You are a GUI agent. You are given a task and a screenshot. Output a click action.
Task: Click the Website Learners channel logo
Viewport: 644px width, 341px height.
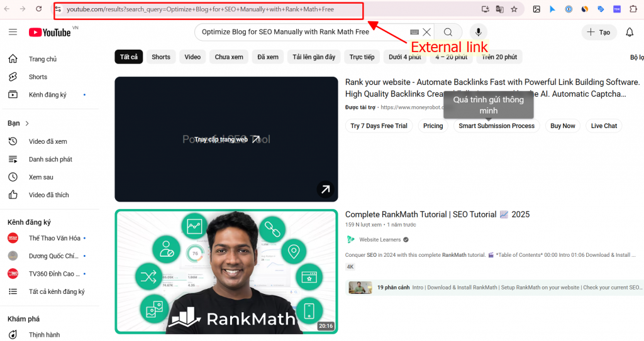click(350, 240)
